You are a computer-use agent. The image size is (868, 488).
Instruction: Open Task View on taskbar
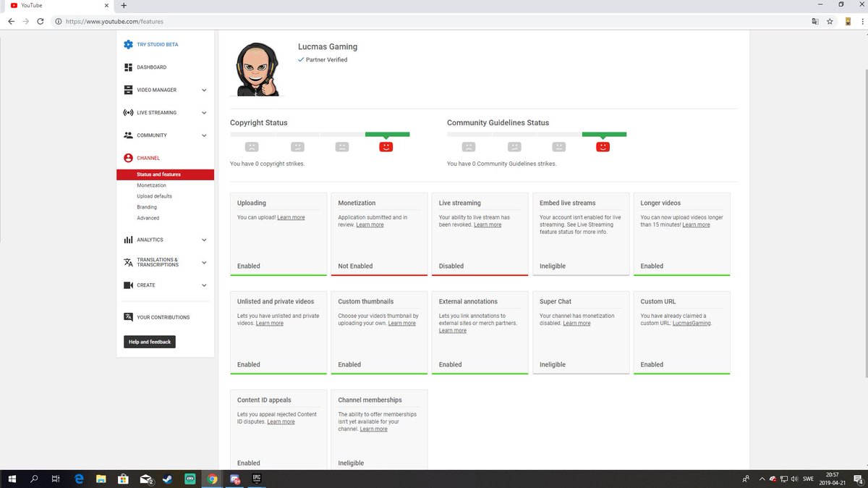coord(56,479)
